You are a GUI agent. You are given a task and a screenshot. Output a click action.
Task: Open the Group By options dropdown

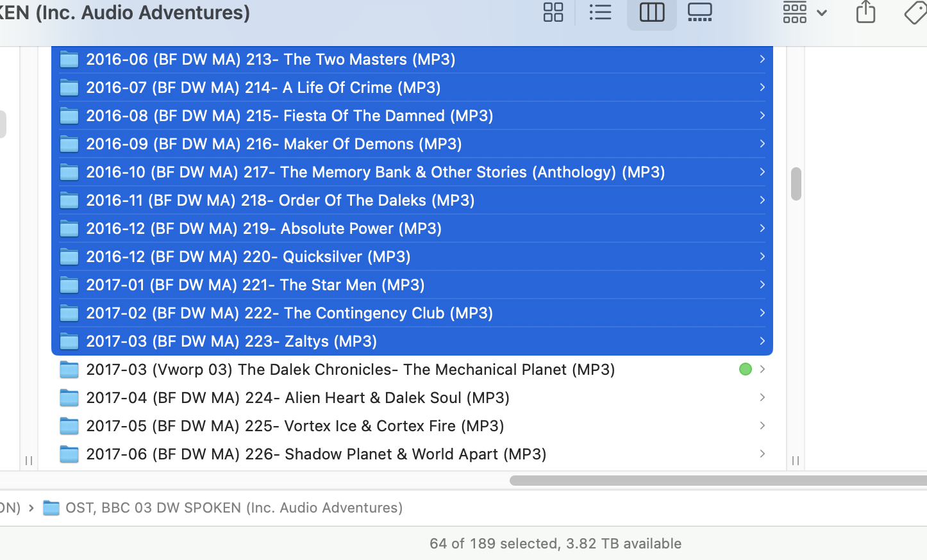pos(804,12)
